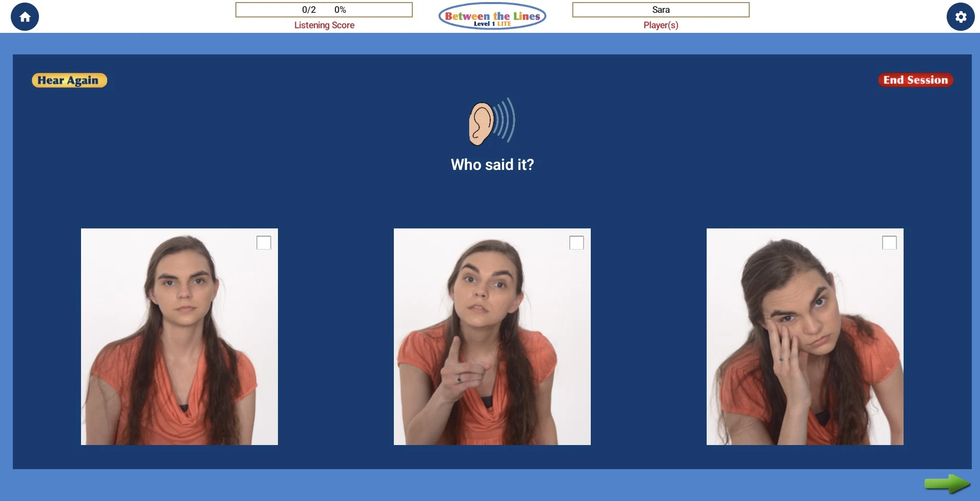980x501 pixels.
Task: Check the box on the neutral face photo
Action: pos(264,243)
